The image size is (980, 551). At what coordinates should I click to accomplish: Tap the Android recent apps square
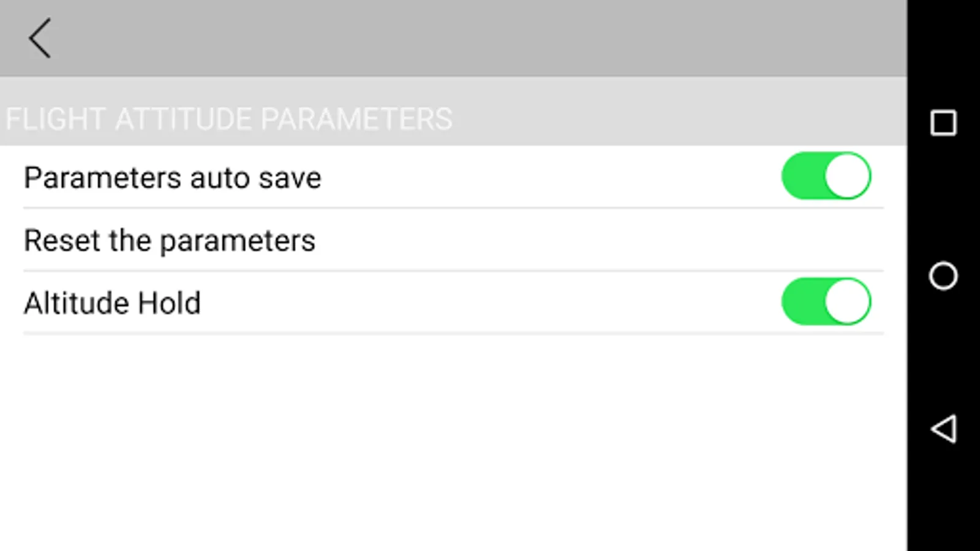click(x=943, y=122)
